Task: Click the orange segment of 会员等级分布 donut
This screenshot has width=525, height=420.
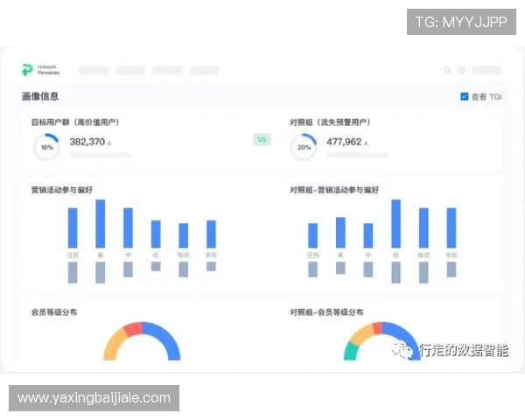Action: click(113, 346)
